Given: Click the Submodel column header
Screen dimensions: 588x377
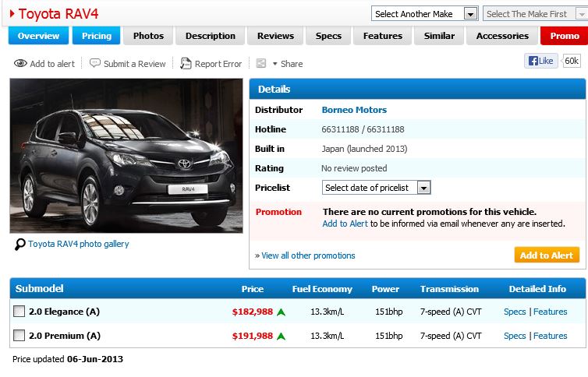Looking at the screenshot, I should pos(39,288).
